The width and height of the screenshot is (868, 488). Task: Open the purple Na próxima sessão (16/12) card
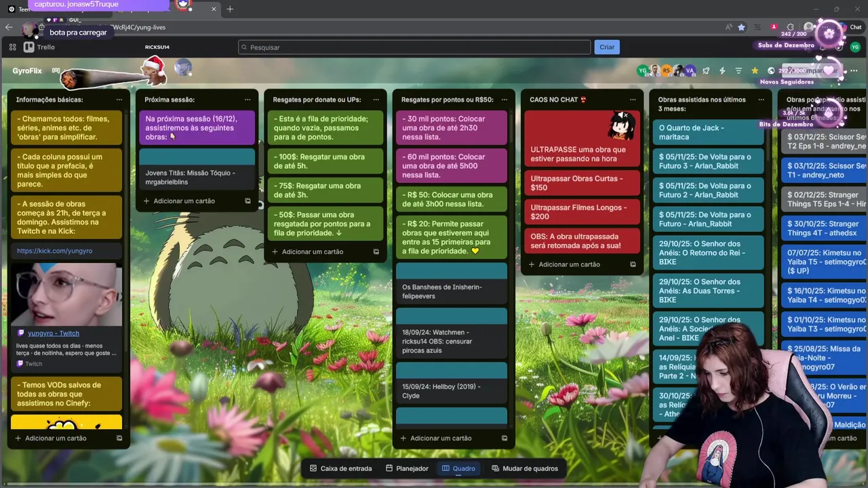click(197, 127)
